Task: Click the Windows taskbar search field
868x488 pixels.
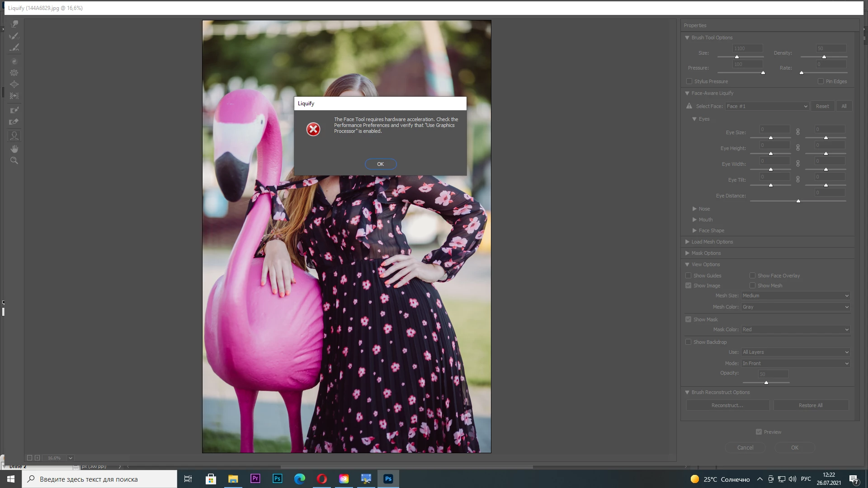Action: [99, 479]
